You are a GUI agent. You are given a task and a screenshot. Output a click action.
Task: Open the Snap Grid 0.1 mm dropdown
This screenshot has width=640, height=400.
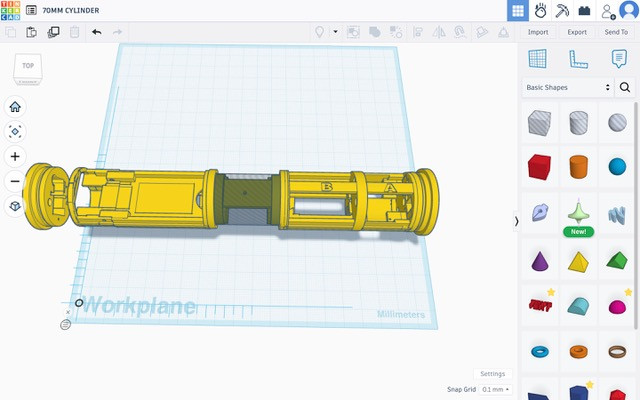[x=495, y=389]
